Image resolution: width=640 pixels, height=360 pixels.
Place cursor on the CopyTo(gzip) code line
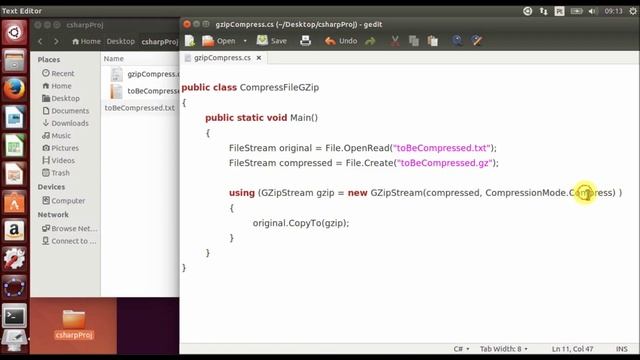point(301,223)
